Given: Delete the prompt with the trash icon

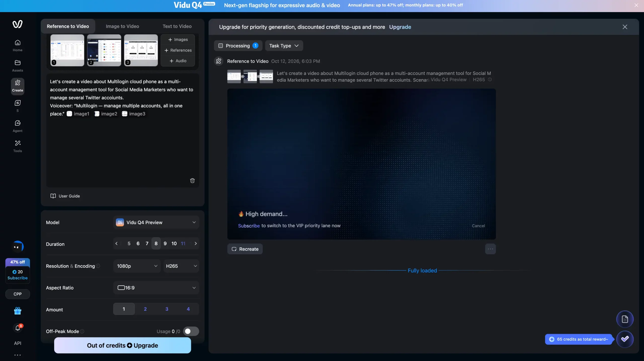Looking at the screenshot, I should coord(192,180).
